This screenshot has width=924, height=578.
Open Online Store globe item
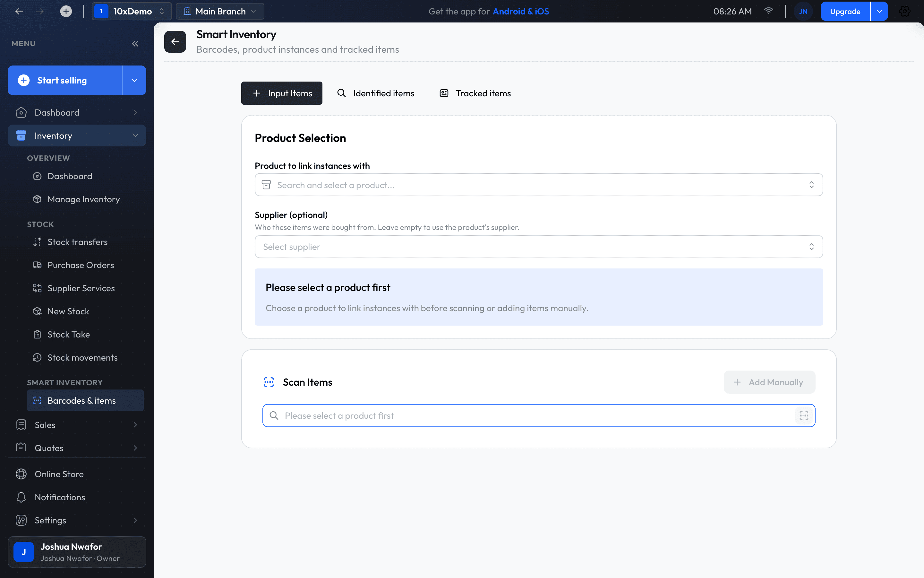click(77, 474)
